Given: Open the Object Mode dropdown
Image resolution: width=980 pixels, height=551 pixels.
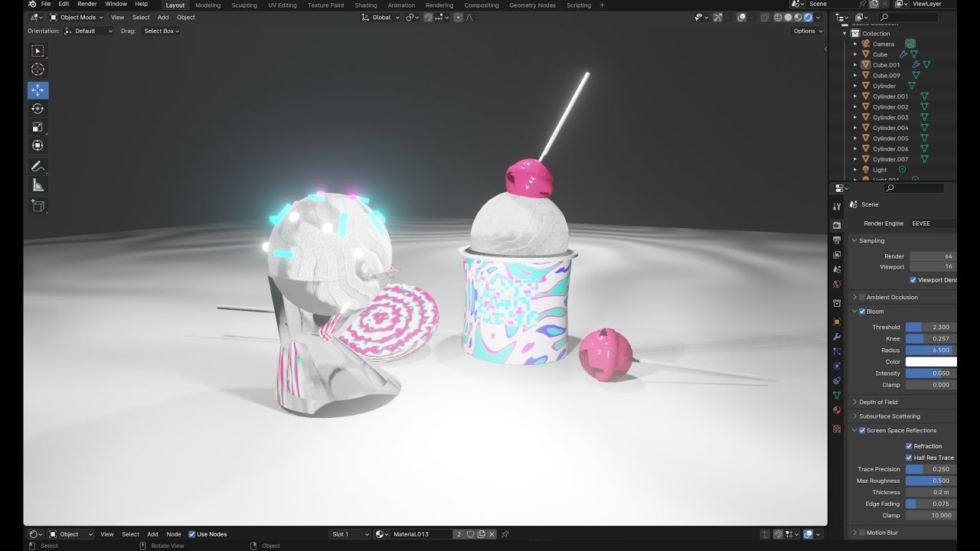Looking at the screenshot, I should pyautogui.click(x=77, y=18).
